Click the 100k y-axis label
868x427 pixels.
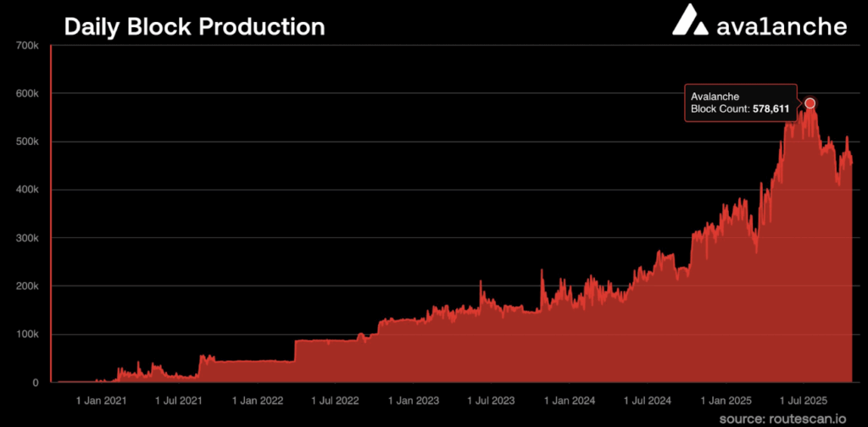pyautogui.click(x=27, y=335)
